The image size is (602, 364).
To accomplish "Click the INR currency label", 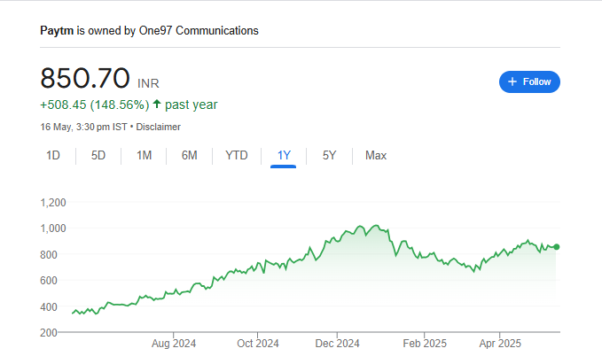I will 148,83.
